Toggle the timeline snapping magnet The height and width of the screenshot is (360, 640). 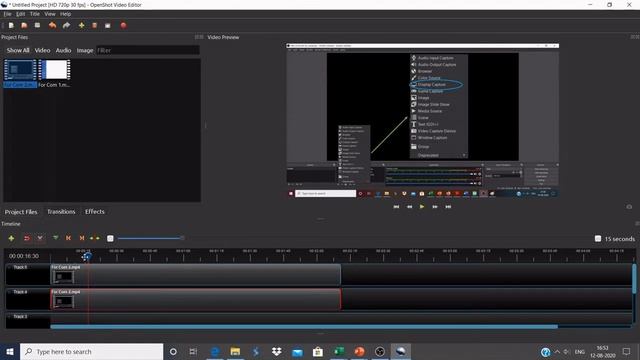pyautogui.click(x=27, y=238)
